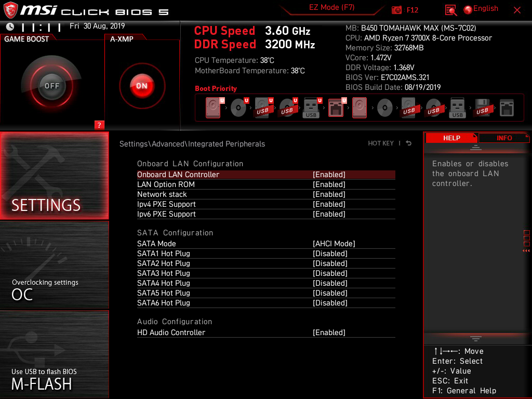The width and height of the screenshot is (532, 399).
Task: Toggle the GAME BOOST OFF knob
Action: click(x=51, y=86)
